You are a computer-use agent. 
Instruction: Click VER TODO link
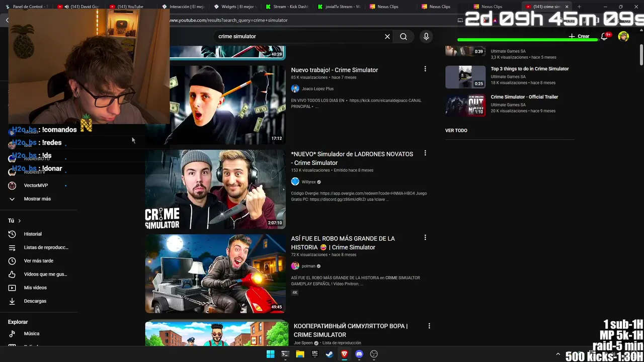click(456, 130)
